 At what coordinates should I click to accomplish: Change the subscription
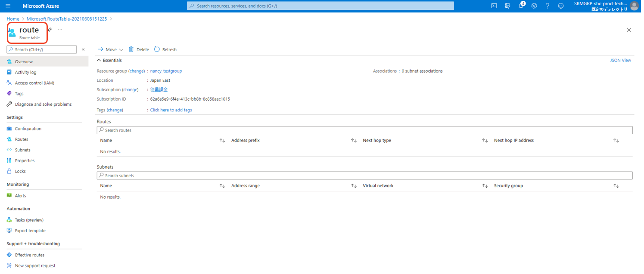[131, 90]
